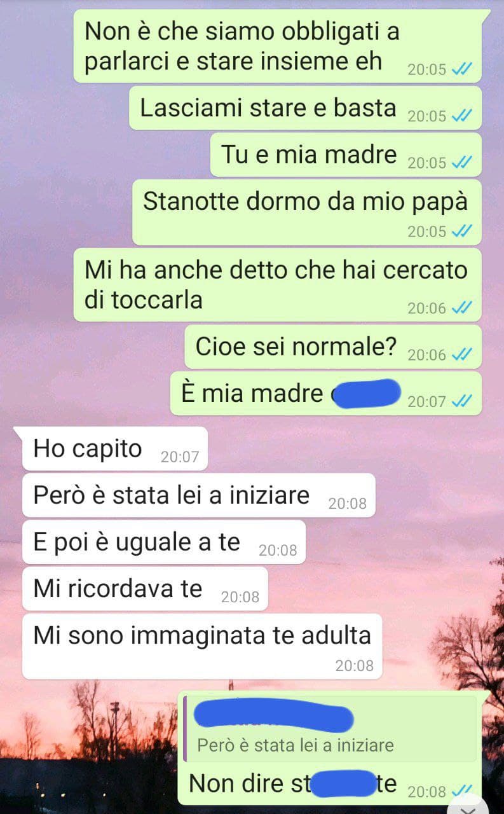
Task: Tap the blue redacted sender name in reply
Action: 273,717
